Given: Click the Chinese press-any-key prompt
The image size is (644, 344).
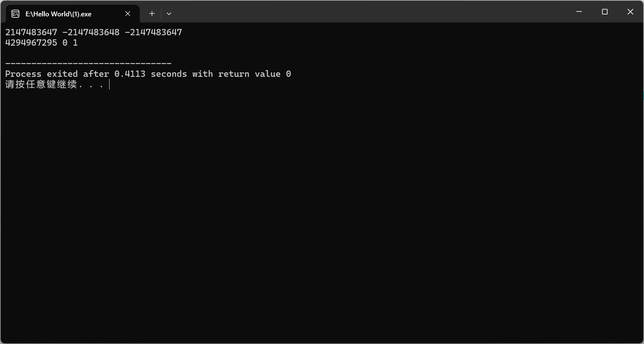Looking at the screenshot, I should tap(42, 85).
